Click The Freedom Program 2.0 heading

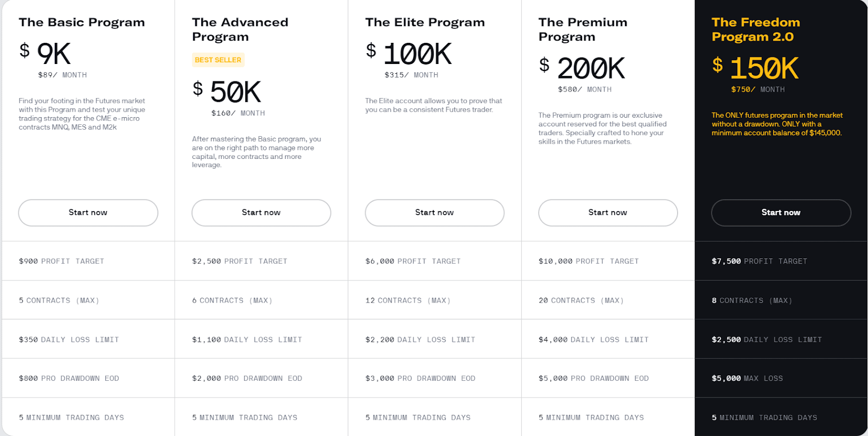click(756, 29)
